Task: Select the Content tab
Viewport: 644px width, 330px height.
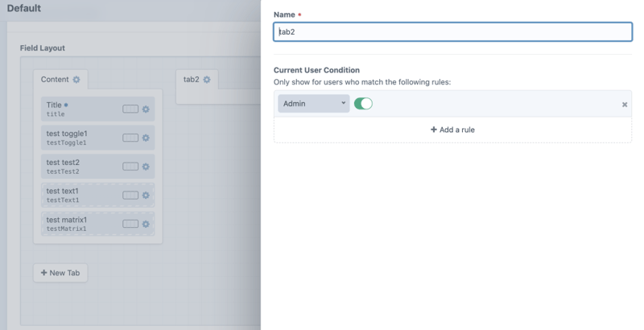Action: (x=54, y=80)
